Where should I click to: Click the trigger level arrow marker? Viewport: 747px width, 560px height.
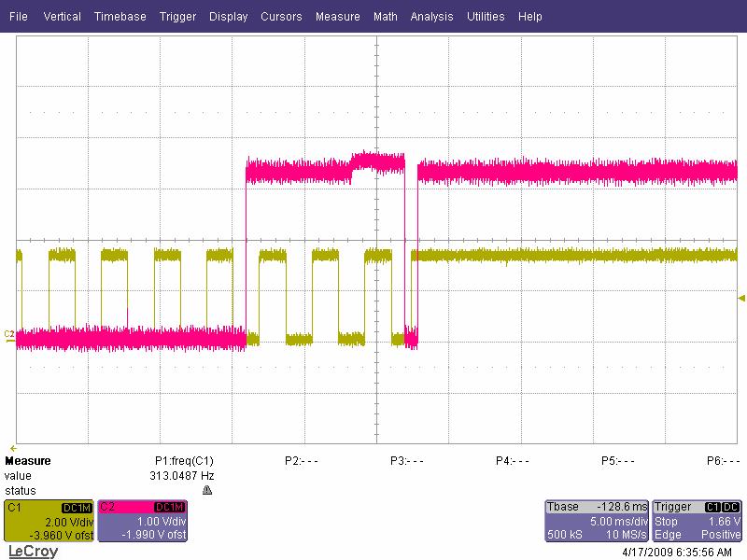pyautogui.click(x=741, y=298)
